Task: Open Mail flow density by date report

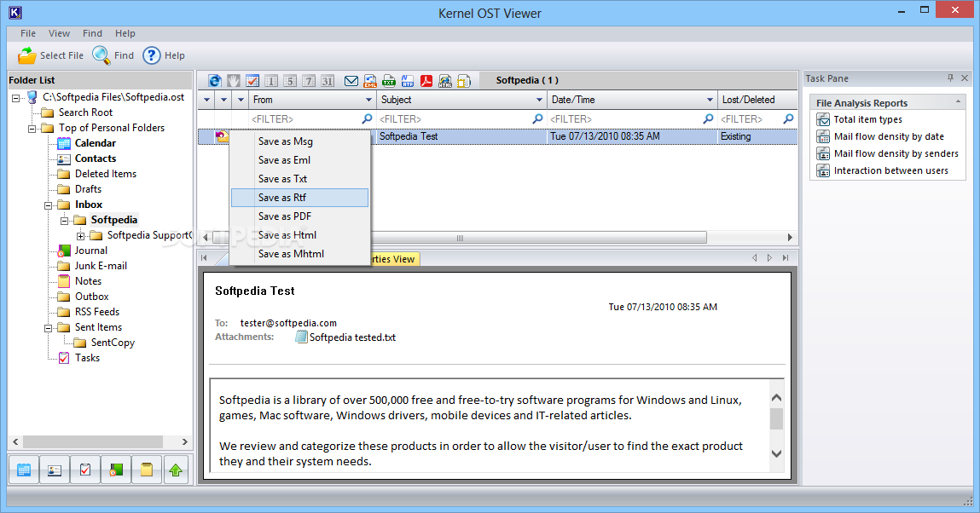Action: tap(889, 136)
